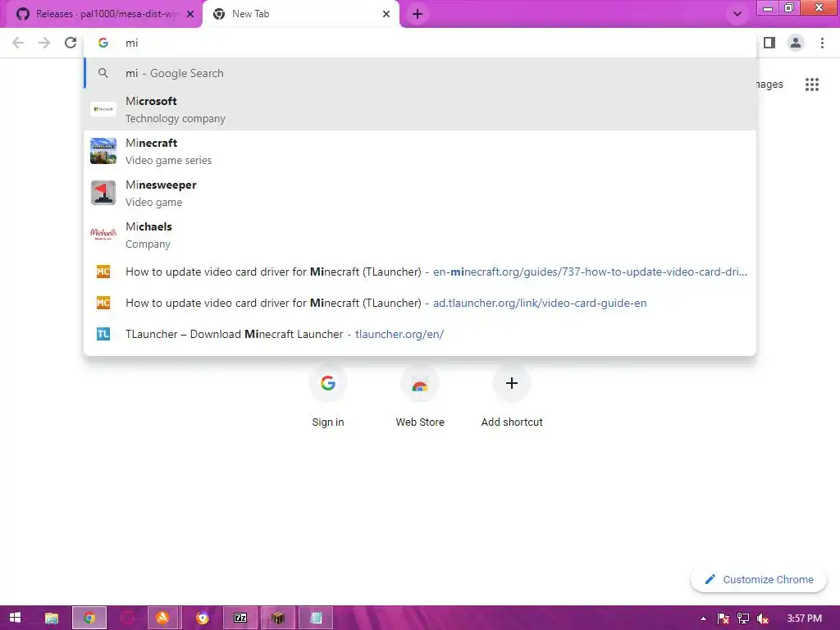Choose the Minecraft Video game series suggestion
This screenshot has height=630, width=840.
point(421,151)
